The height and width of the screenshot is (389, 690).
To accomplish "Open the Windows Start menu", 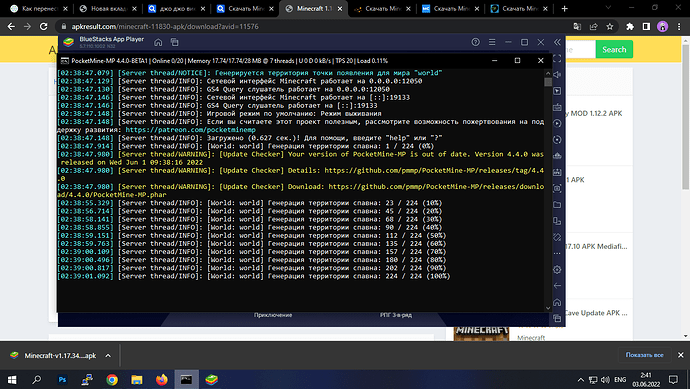I will point(12,379).
